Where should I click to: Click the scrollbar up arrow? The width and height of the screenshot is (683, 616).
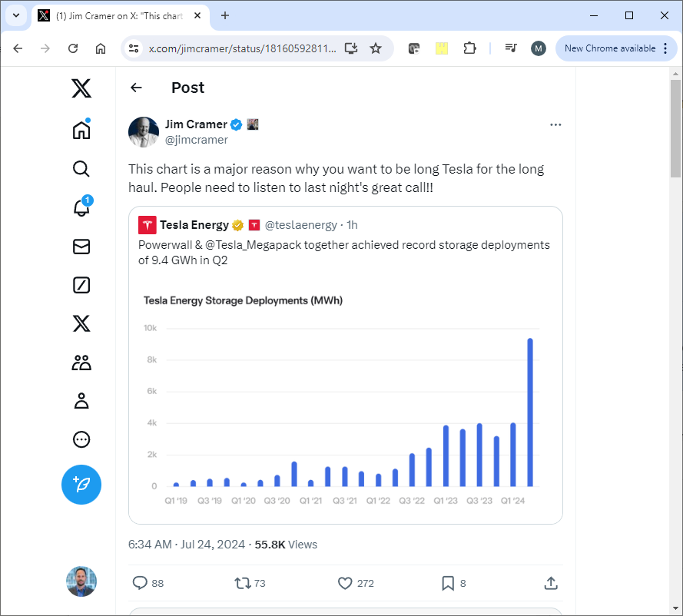[675, 74]
